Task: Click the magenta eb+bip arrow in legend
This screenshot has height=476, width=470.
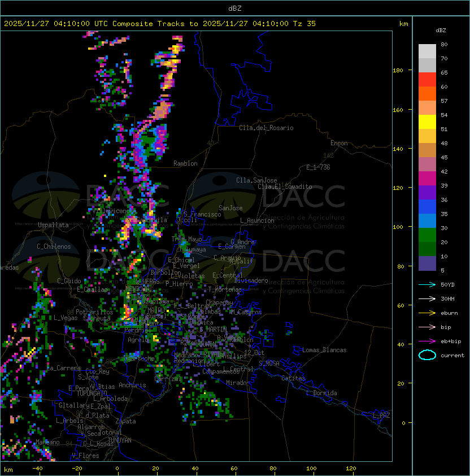Action: click(427, 341)
